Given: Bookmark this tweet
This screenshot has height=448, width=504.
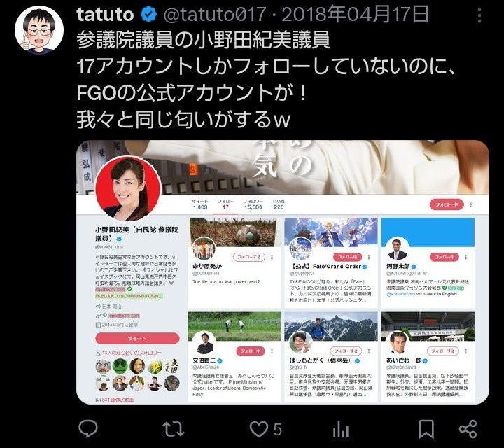Looking at the screenshot, I should click(x=426, y=429).
